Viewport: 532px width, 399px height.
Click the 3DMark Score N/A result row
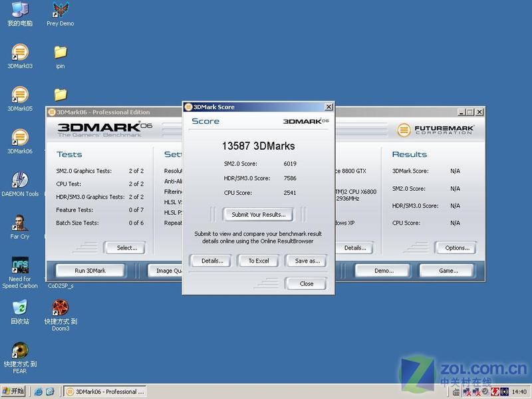pos(426,171)
